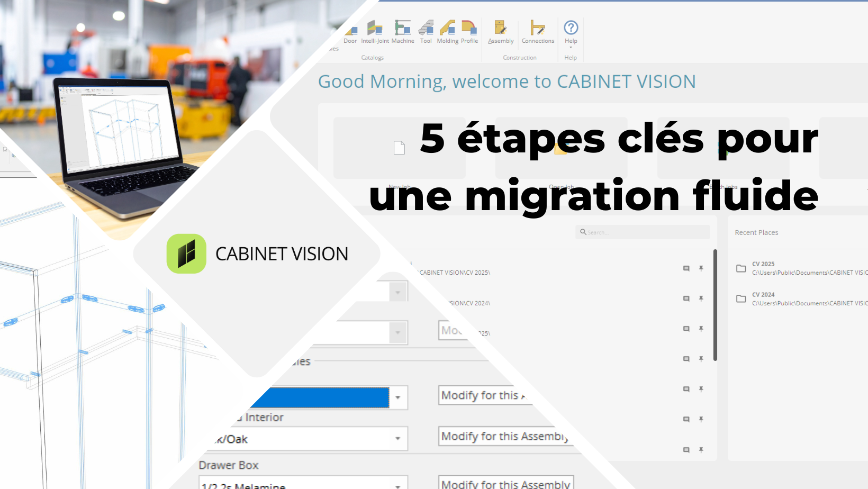Click the job list vertical scrollbar
This screenshot has width=868, height=489.
(x=715, y=305)
